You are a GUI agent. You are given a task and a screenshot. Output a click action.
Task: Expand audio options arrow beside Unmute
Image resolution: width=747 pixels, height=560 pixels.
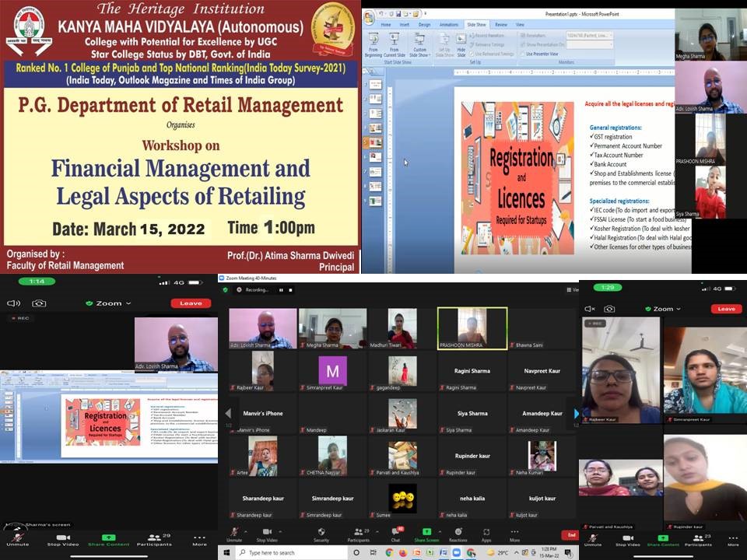(246, 531)
